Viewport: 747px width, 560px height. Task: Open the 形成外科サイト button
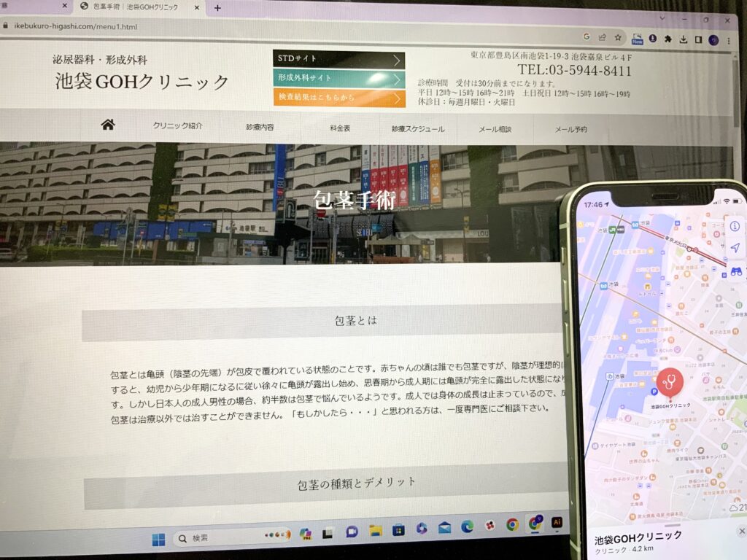point(338,78)
